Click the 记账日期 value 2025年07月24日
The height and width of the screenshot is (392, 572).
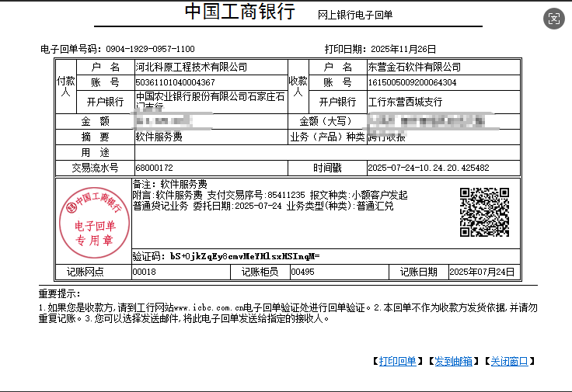[x=482, y=272]
